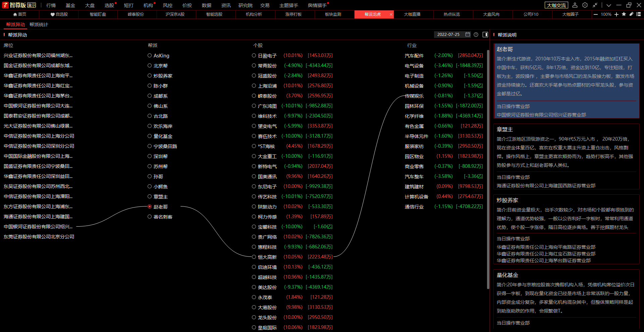The height and width of the screenshot is (332, 644).
Task: Zoom out with the minus icon
Action: click(x=596, y=14)
